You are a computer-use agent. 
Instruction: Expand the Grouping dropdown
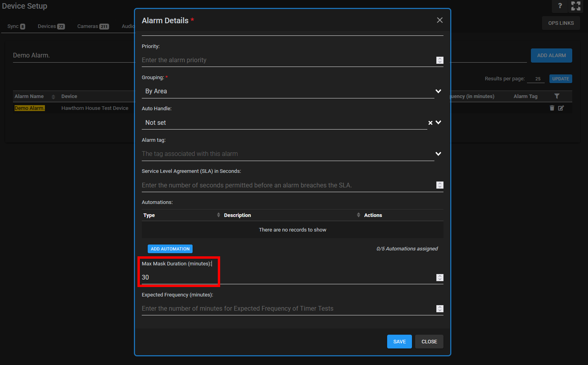tap(438, 91)
